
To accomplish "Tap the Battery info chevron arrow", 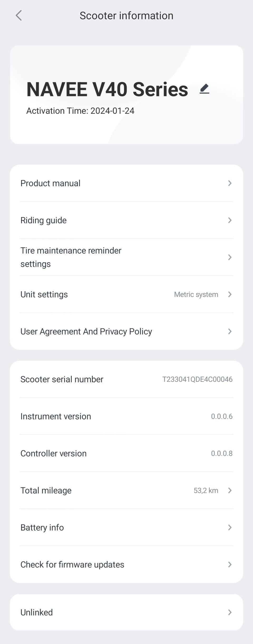I will click(x=230, y=527).
